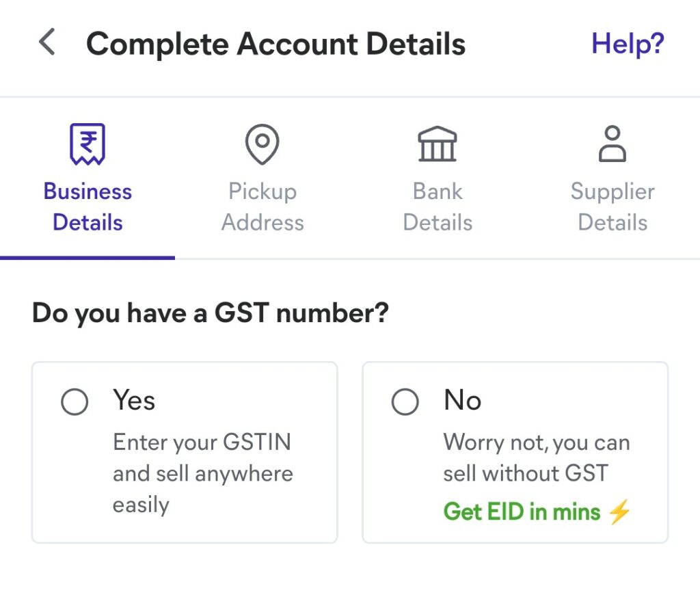Select Yes for having a GST number

click(75, 401)
